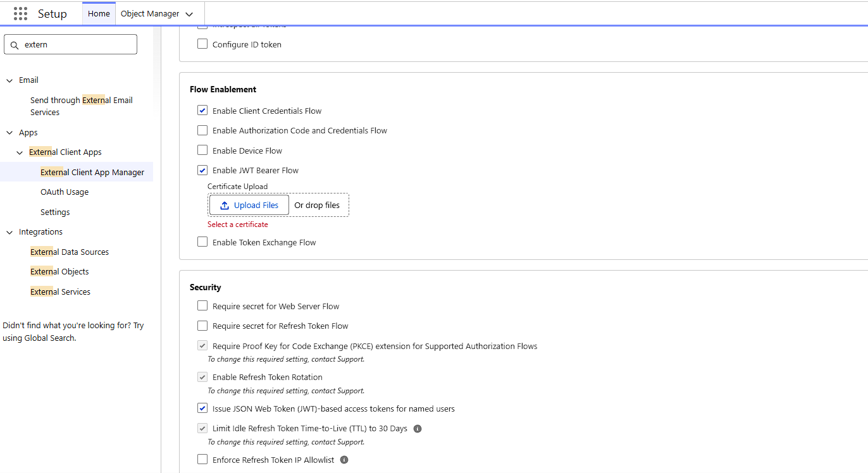Open External Objects in sidebar

pos(59,272)
